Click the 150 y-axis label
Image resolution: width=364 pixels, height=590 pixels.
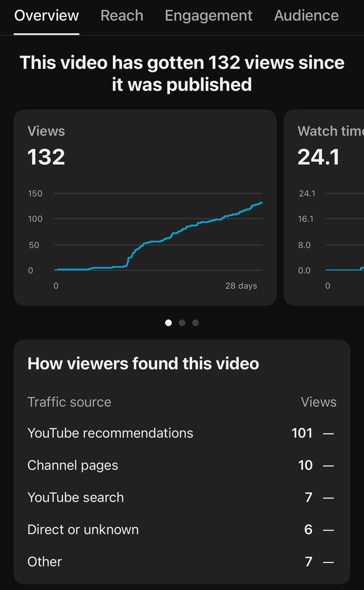[x=35, y=194]
